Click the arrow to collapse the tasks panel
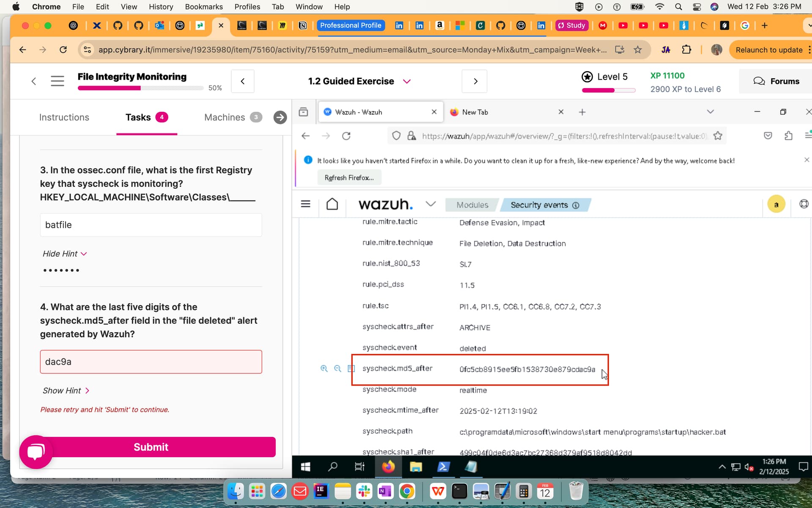This screenshot has height=508, width=812. (x=280, y=117)
